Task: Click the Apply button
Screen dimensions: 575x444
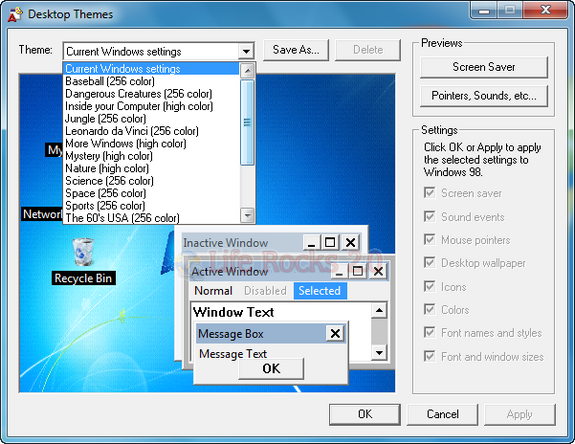Action: point(520,414)
